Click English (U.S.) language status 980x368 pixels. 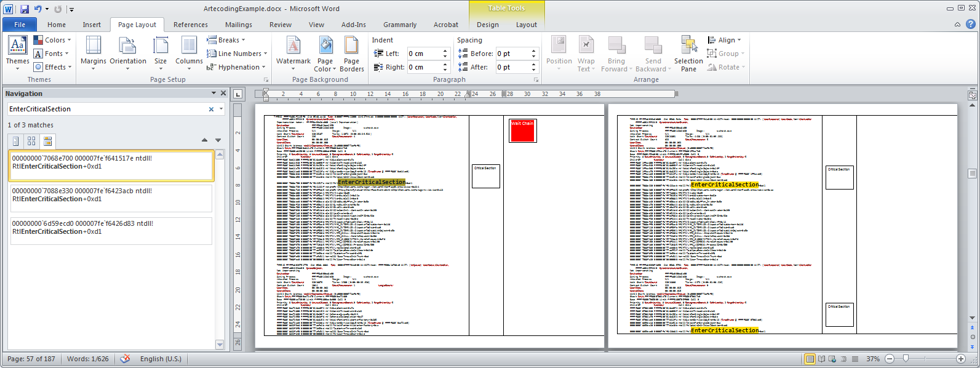(161, 359)
